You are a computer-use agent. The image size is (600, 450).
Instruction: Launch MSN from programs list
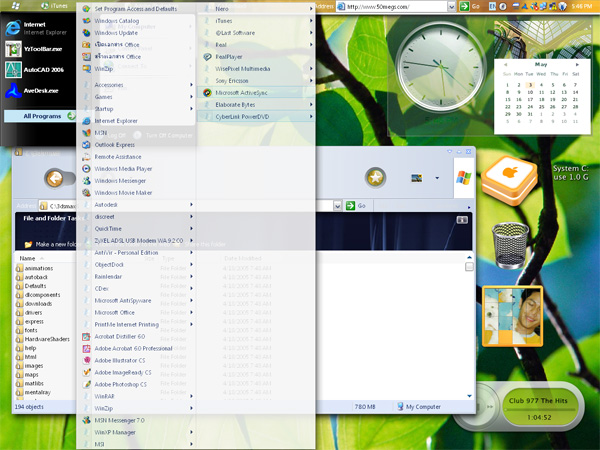[x=101, y=133]
